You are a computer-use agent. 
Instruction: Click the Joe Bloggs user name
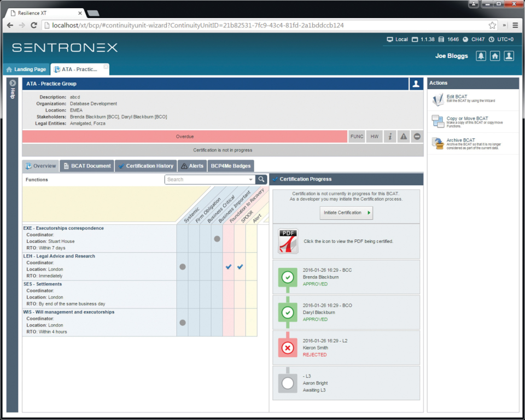451,56
